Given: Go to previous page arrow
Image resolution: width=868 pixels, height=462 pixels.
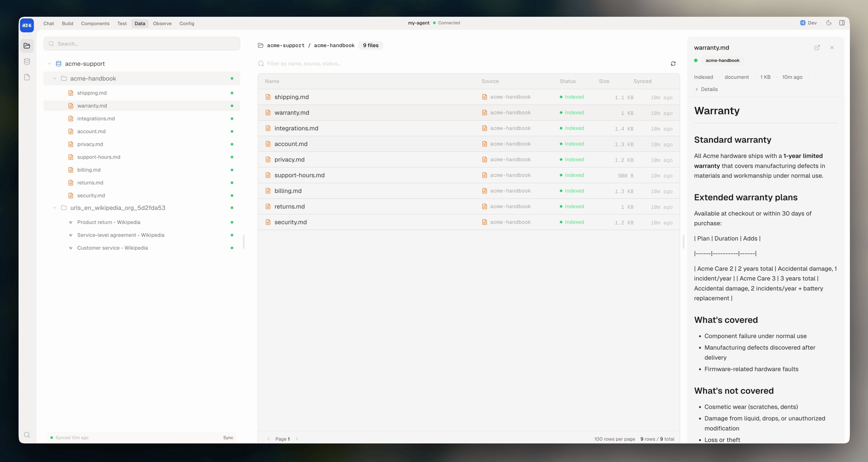Looking at the screenshot, I should (269, 439).
